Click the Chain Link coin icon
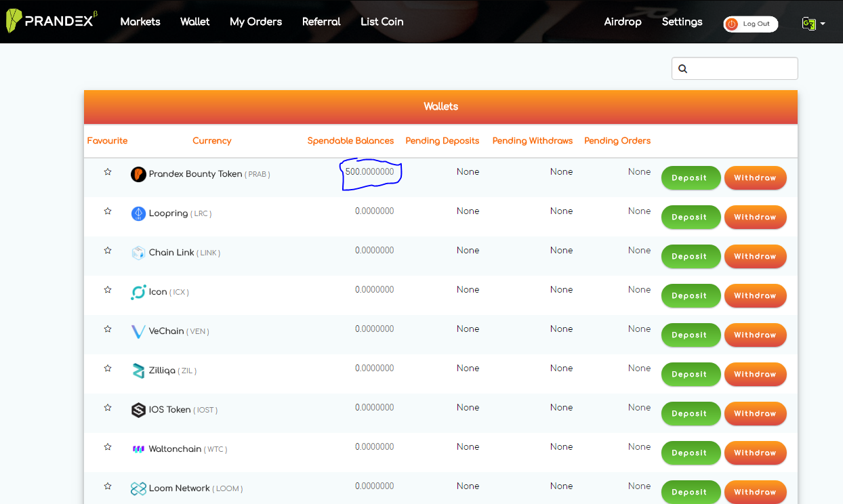This screenshot has height=504, width=843. tap(138, 253)
